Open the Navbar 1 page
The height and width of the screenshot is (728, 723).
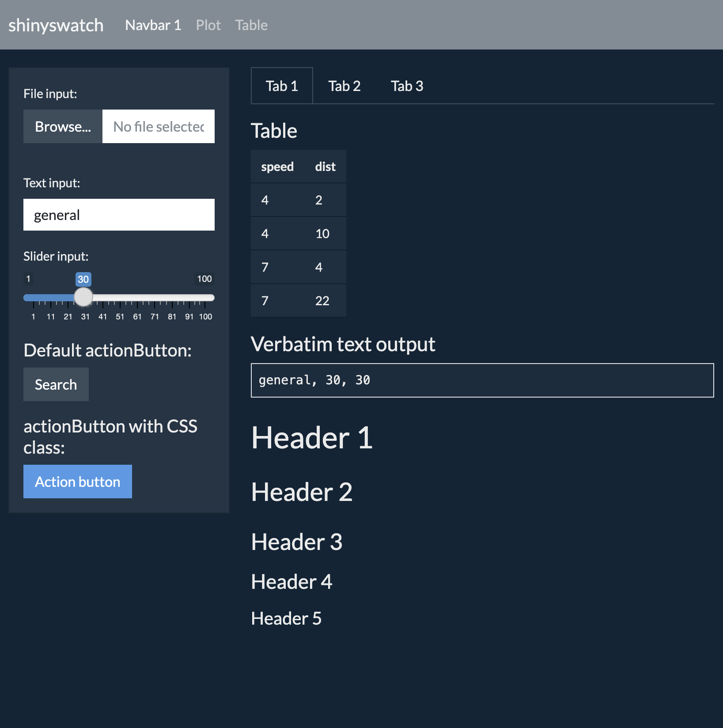153,25
